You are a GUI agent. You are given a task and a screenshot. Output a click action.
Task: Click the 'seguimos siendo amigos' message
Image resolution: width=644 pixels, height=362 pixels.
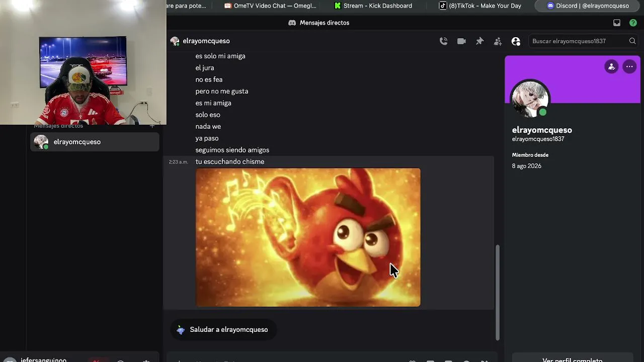click(232, 150)
